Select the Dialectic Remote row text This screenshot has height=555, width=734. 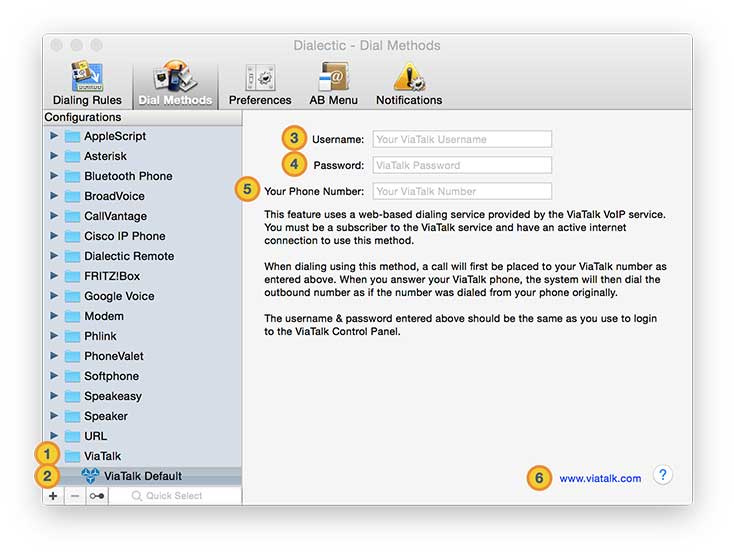(x=129, y=256)
